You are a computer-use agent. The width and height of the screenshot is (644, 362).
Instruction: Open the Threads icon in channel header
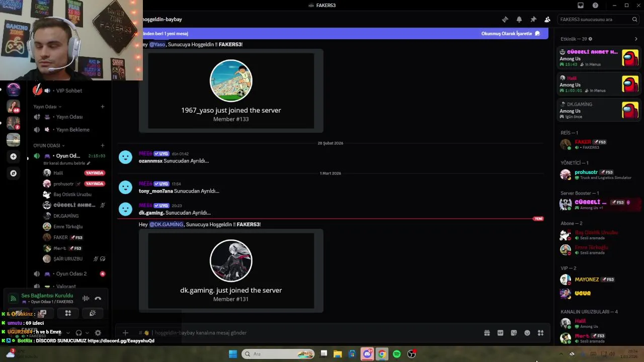tap(505, 20)
